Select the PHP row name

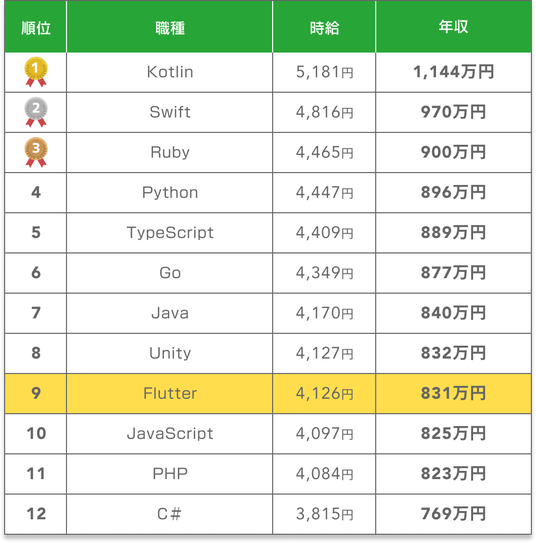point(170,474)
